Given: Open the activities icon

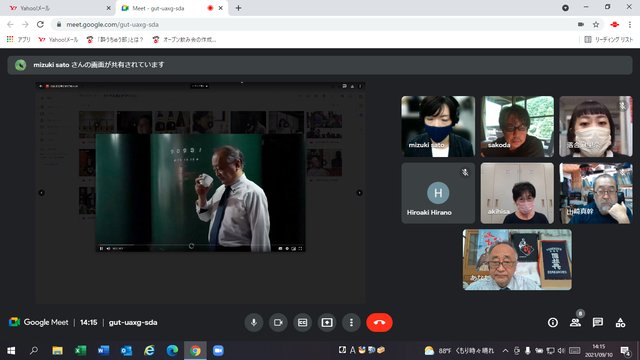Looking at the screenshot, I should (x=620, y=322).
